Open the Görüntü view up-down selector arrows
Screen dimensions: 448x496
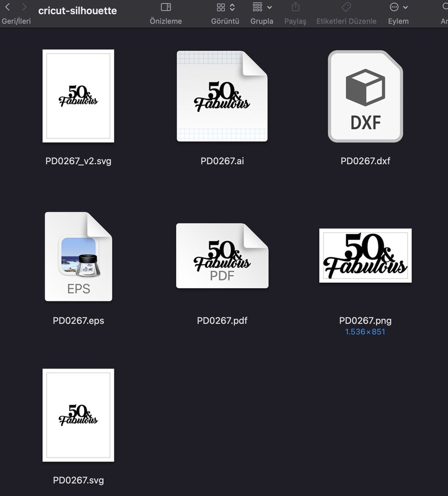pos(232,7)
